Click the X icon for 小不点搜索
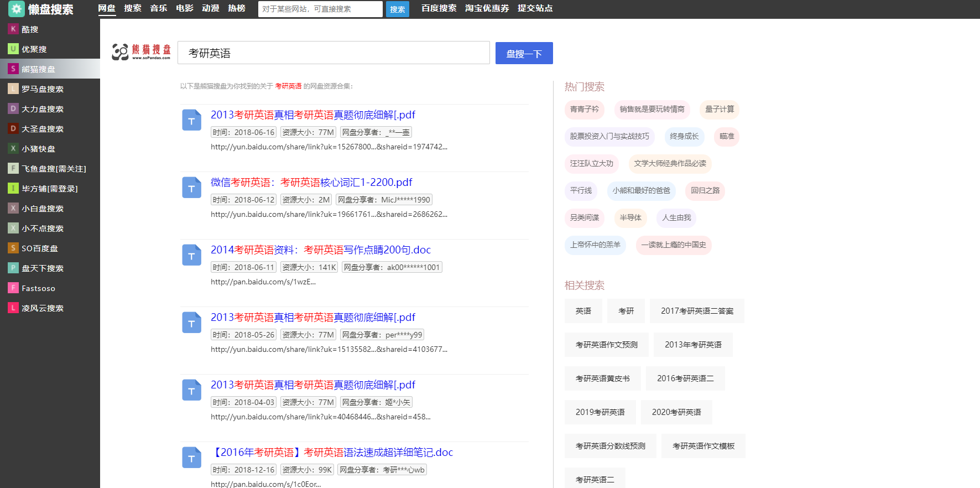This screenshot has width=980, height=488. (x=13, y=228)
